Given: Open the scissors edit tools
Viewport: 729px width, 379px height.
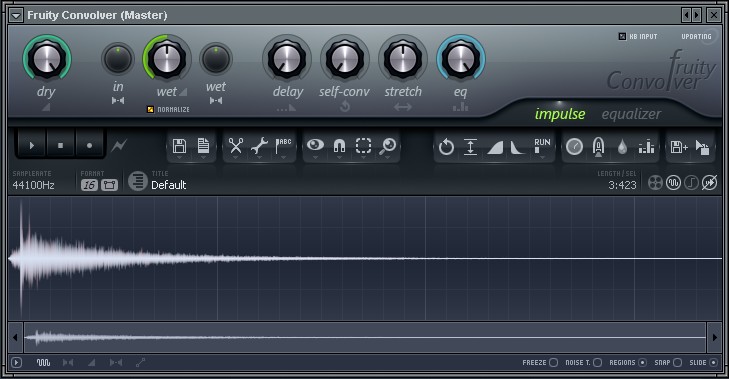Looking at the screenshot, I should coord(236,146).
